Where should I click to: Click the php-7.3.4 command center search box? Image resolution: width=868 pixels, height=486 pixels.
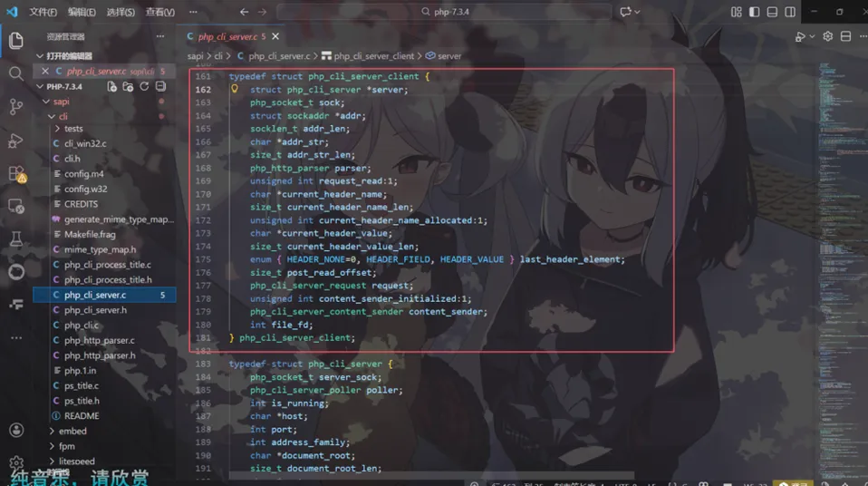click(443, 12)
